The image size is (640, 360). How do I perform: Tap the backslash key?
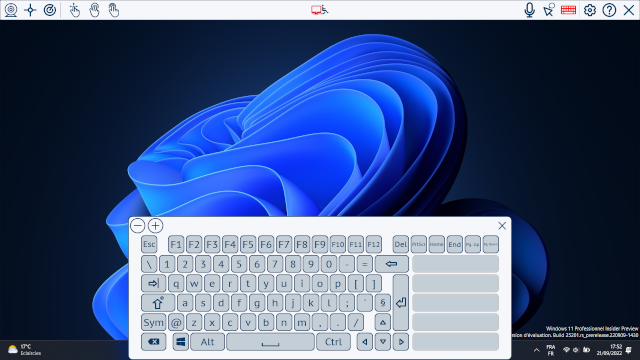(x=149, y=264)
